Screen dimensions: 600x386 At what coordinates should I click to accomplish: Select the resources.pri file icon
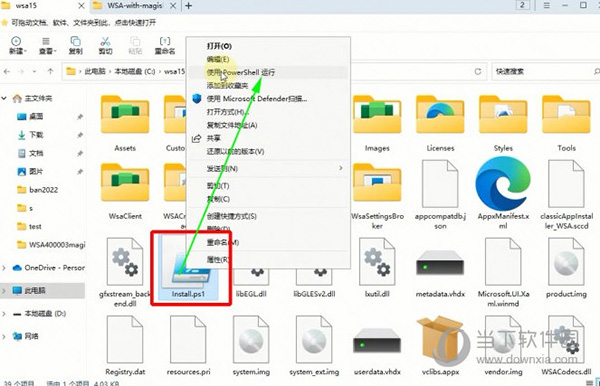(x=188, y=339)
